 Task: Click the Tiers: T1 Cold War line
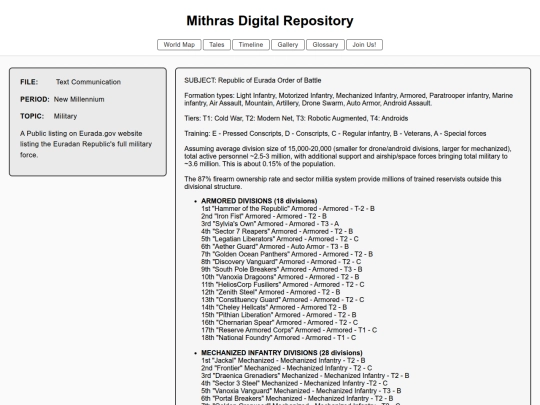pos(296,118)
